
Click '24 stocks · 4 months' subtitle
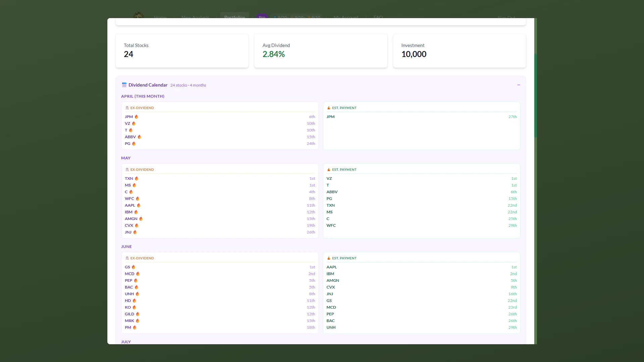click(x=188, y=85)
